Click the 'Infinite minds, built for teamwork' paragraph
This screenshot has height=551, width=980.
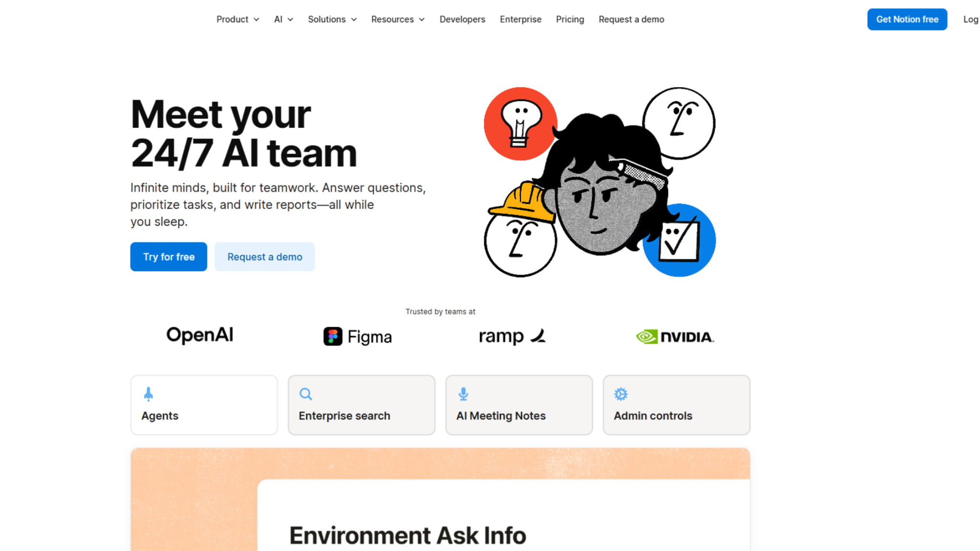(x=278, y=205)
